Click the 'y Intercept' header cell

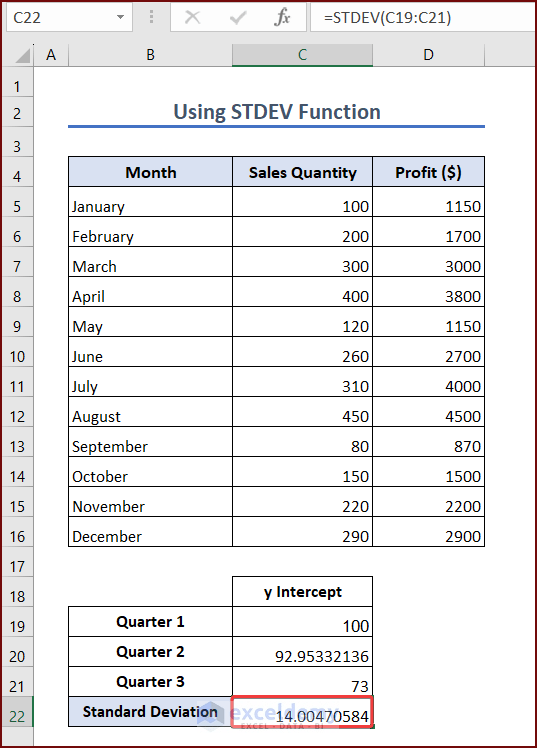[302, 592]
